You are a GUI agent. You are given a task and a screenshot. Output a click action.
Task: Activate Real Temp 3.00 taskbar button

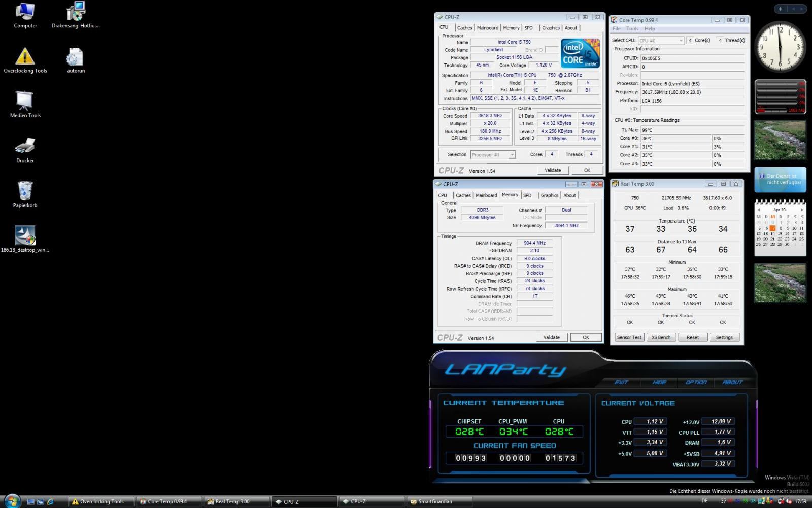pyautogui.click(x=236, y=501)
